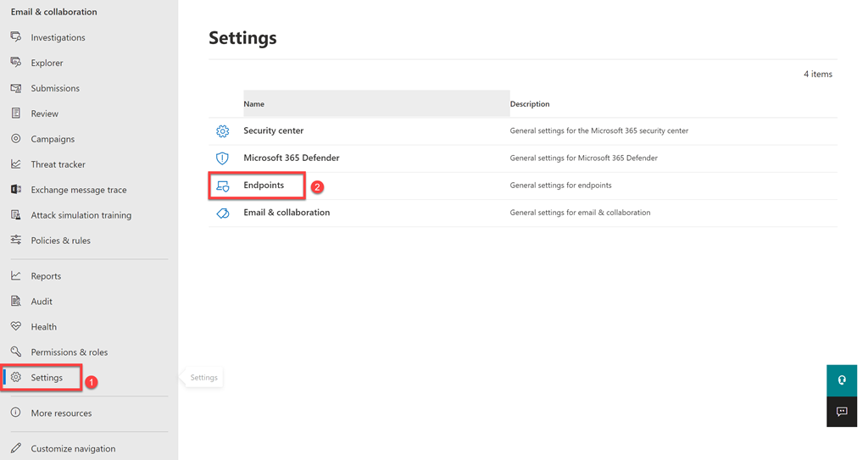This screenshot has height=460, width=868.
Task: Expand More resources in the sidebar
Action: (61, 413)
